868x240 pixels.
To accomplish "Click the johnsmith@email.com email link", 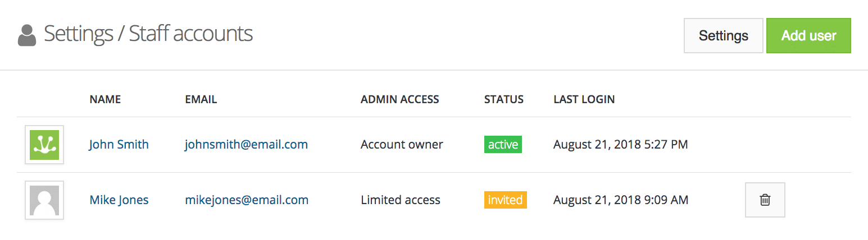I will (x=246, y=145).
